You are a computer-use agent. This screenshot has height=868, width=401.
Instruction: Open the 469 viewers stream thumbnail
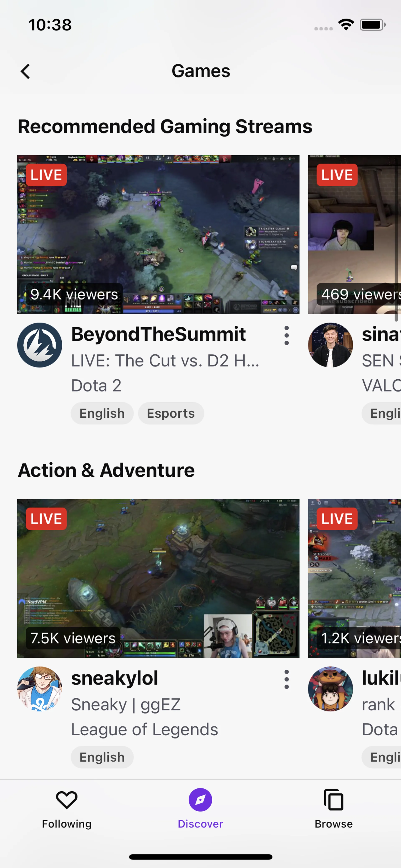pos(354,234)
